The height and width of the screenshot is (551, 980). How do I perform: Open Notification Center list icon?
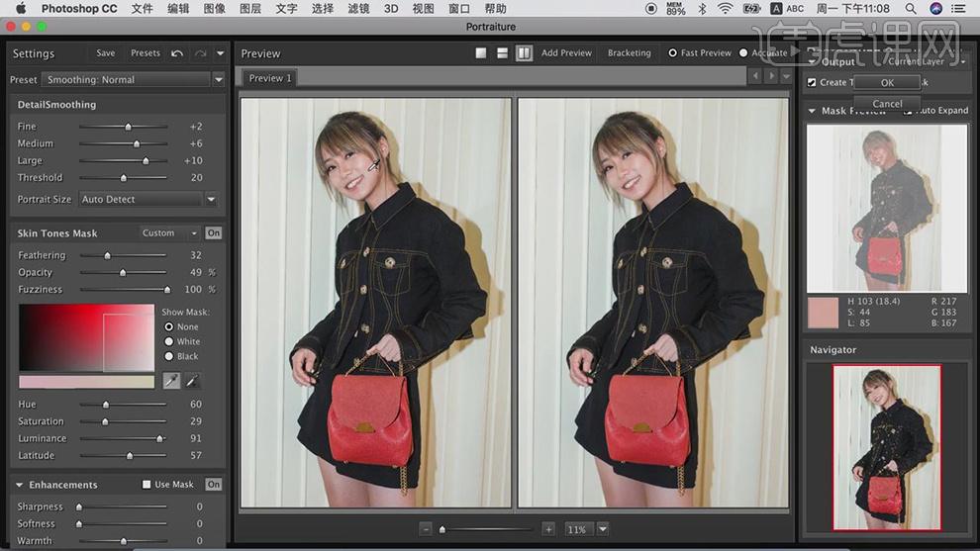click(957, 8)
